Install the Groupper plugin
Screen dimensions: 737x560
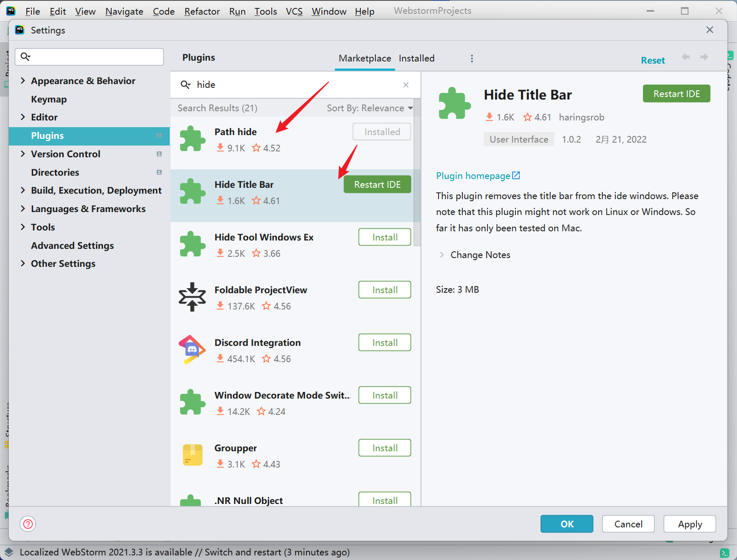pos(385,448)
